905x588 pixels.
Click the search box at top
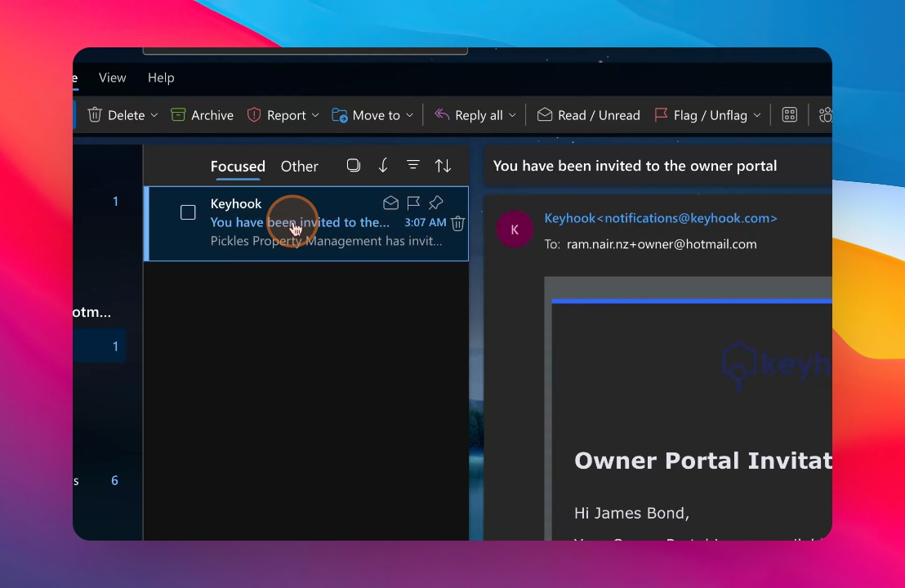pos(305,51)
